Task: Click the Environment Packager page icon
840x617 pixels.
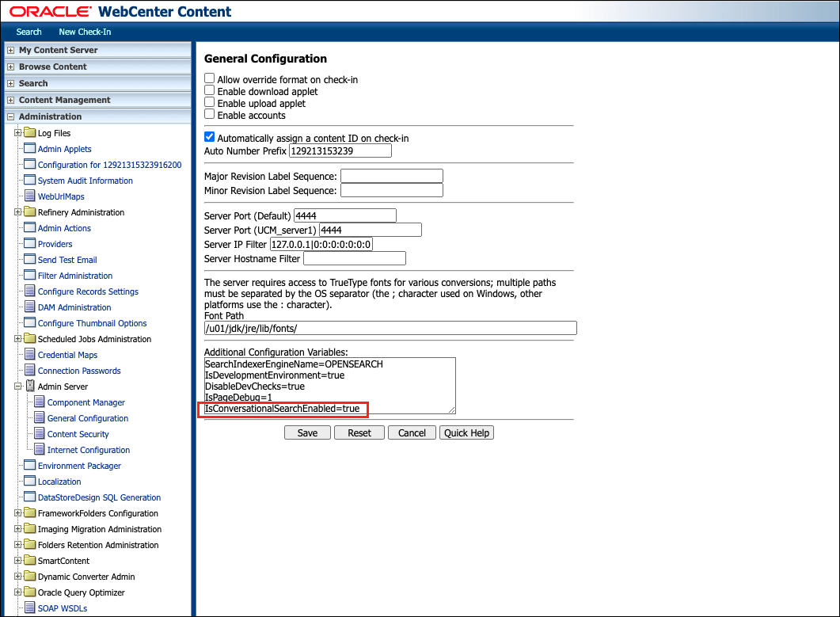Action: (29, 465)
